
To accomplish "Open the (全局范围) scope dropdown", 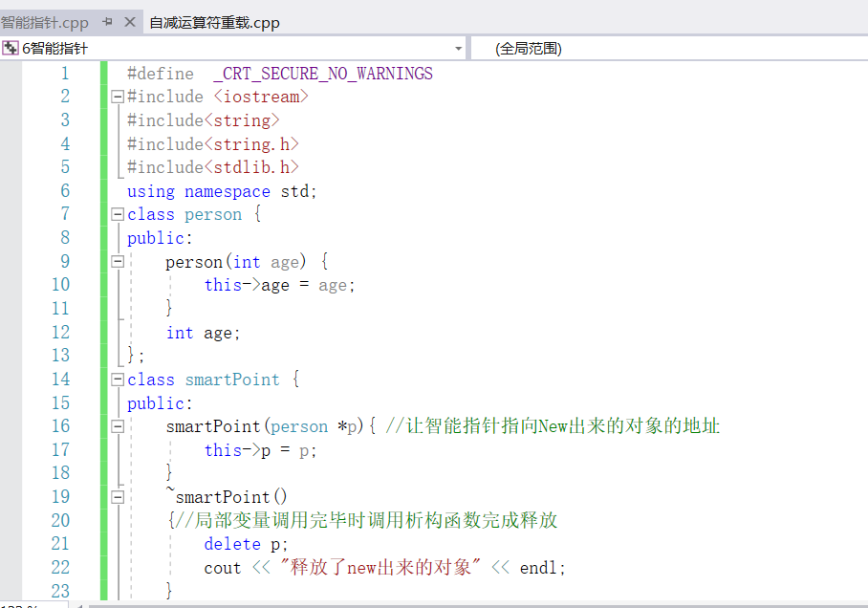I will point(670,49).
